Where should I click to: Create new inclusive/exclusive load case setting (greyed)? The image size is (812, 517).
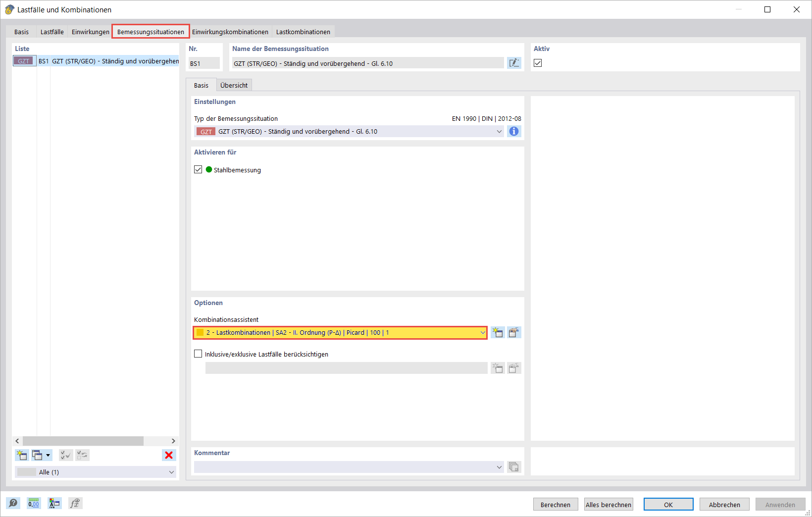point(498,368)
